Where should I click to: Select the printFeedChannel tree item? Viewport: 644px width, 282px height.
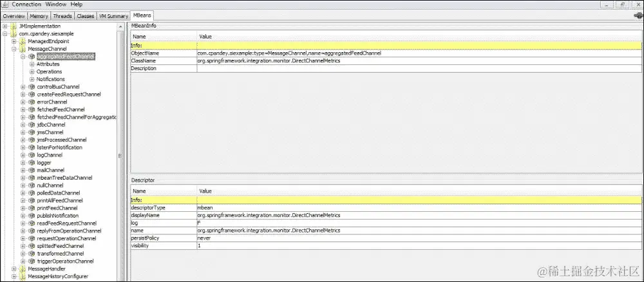point(57,208)
